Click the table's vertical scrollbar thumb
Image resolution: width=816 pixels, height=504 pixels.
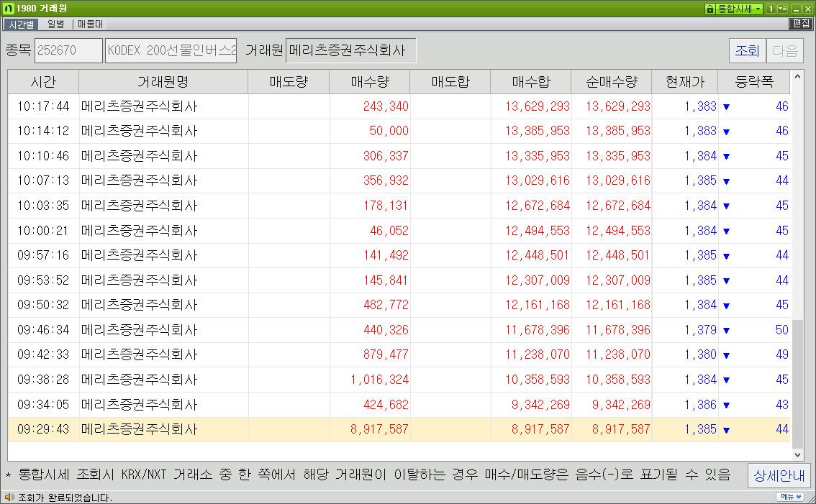(x=797, y=383)
